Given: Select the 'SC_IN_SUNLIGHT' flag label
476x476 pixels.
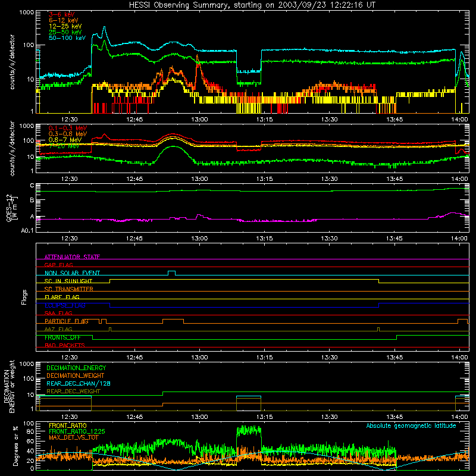Looking at the screenshot, I should click(x=68, y=281).
